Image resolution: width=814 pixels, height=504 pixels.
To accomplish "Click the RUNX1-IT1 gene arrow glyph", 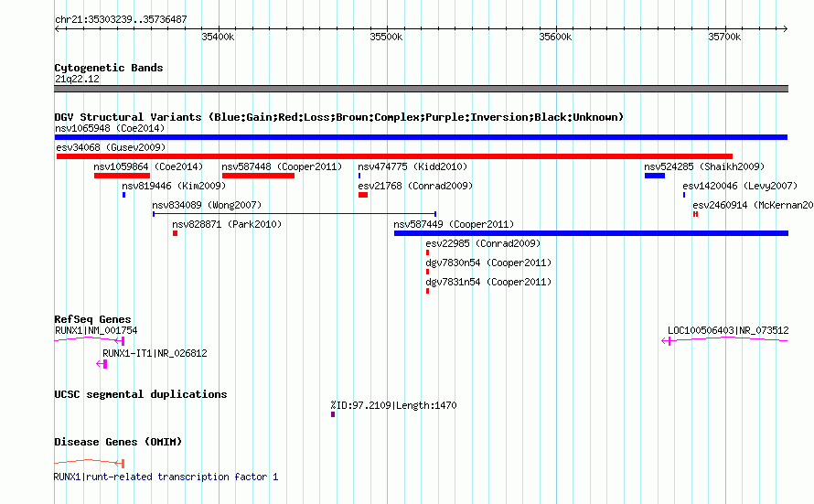I will coord(102,364).
